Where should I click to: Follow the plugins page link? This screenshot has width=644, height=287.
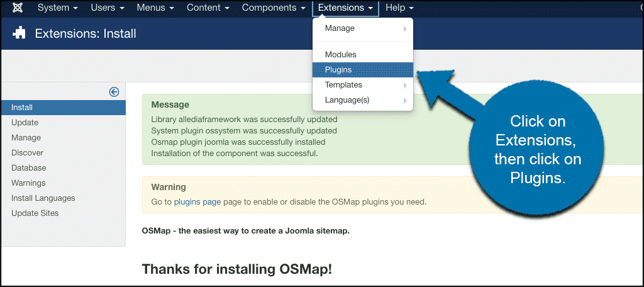tap(197, 202)
